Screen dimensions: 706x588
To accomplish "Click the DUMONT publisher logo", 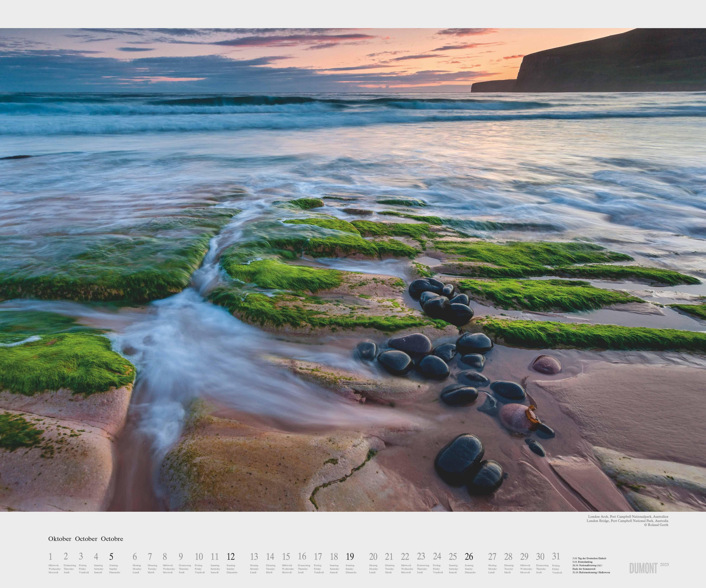I will coord(643,568).
